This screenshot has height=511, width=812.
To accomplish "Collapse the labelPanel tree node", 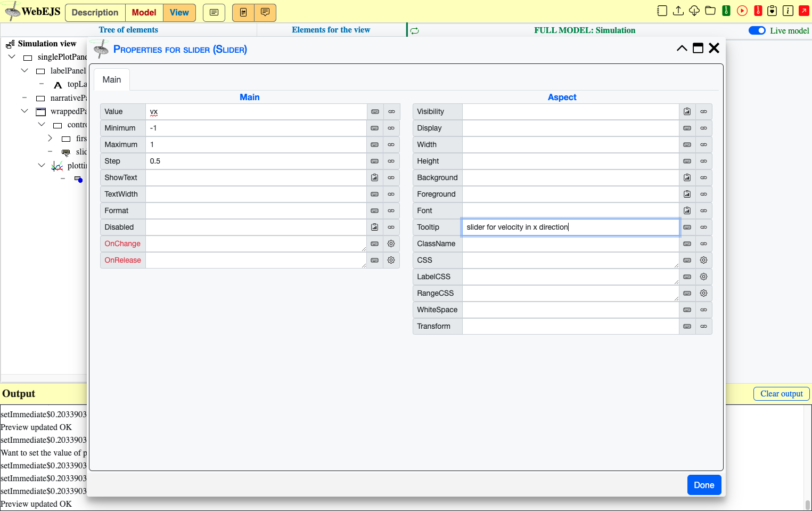I will (x=24, y=70).
